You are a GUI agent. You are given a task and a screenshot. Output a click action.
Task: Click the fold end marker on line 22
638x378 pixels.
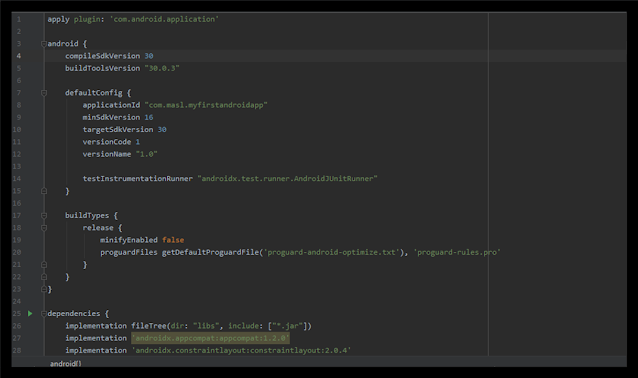point(44,277)
